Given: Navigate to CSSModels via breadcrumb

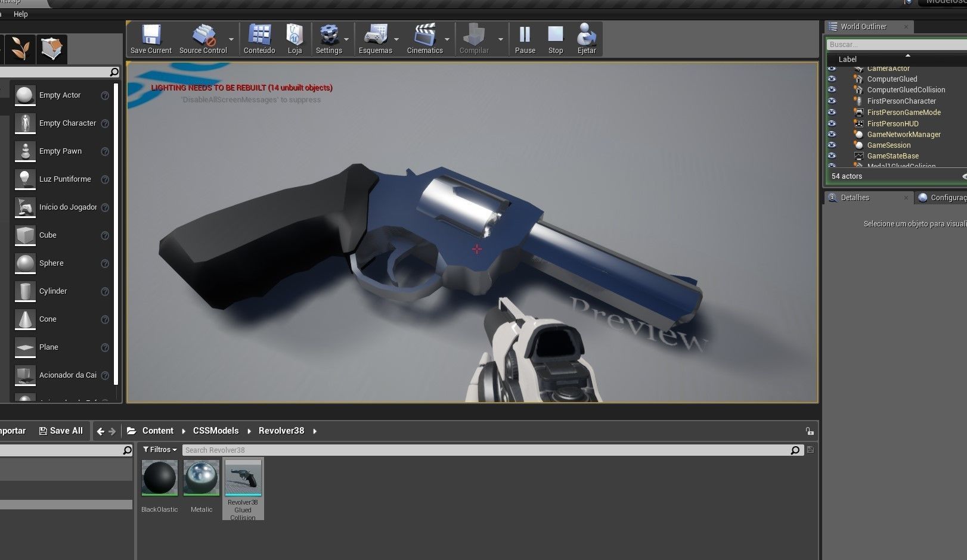Looking at the screenshot, I should pyautogui.click(x=215, y=430).
